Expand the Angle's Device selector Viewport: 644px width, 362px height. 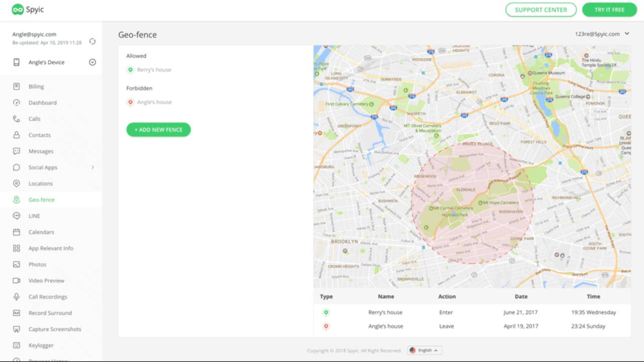[93, 62]
